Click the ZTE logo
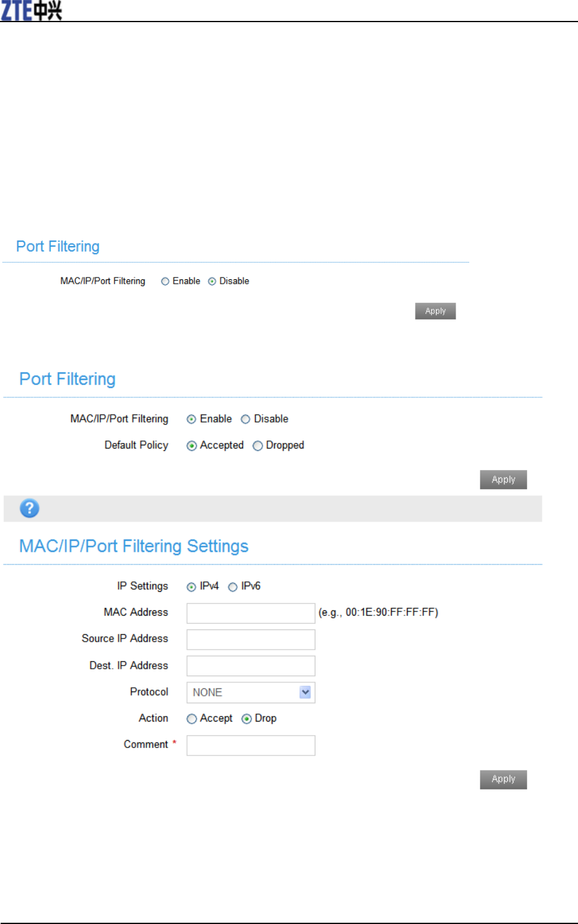The image size is (578, 924). click(x=31, y=10)
